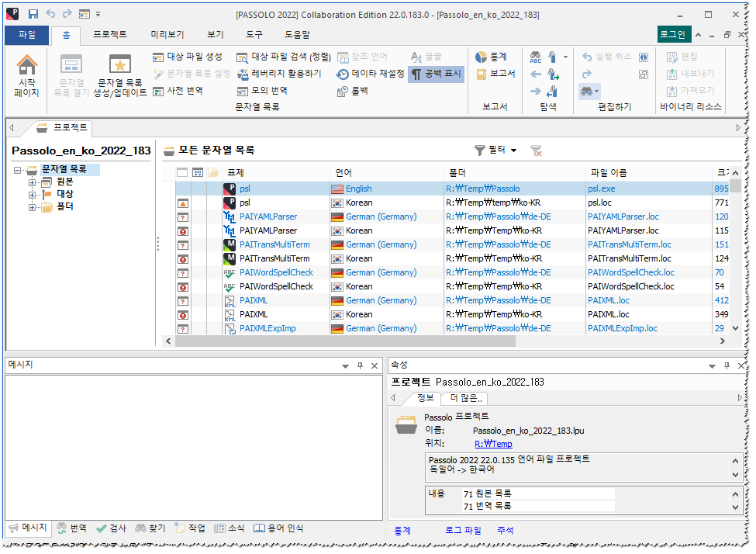The height and width of the screenshot is (554, 756).
Task: Select the psl English row
Action: [452, 189]
